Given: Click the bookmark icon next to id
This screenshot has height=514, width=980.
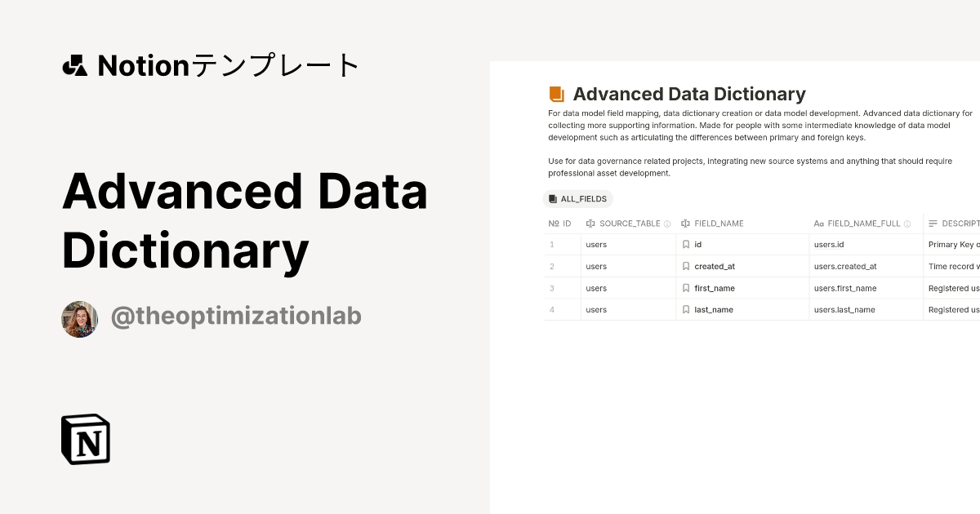Looking at the screenshot, I should (685, 244).
